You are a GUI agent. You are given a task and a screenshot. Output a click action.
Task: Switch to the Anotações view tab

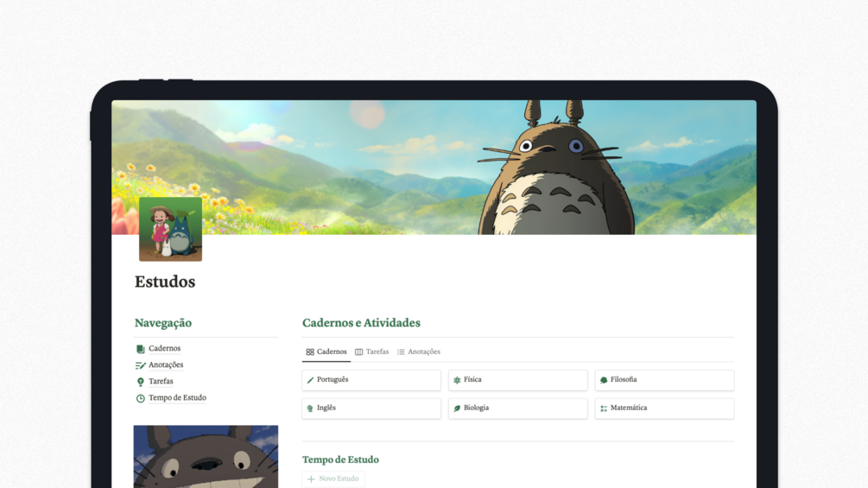419,352
